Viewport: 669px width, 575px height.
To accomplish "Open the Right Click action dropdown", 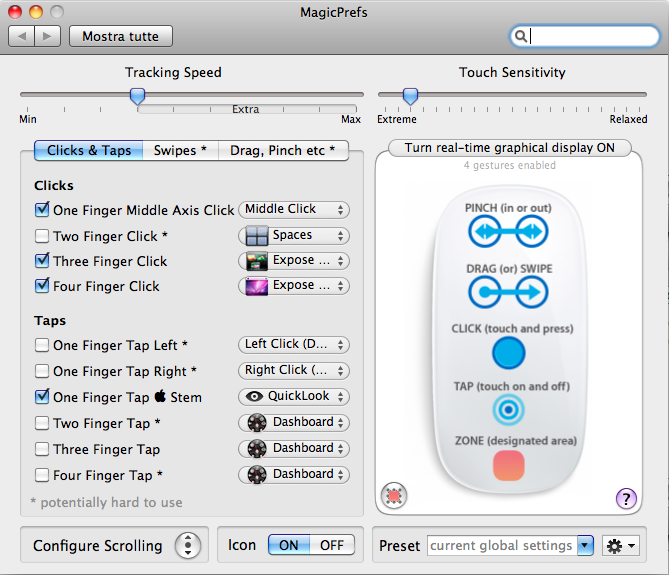I will (x=294, y=371).
